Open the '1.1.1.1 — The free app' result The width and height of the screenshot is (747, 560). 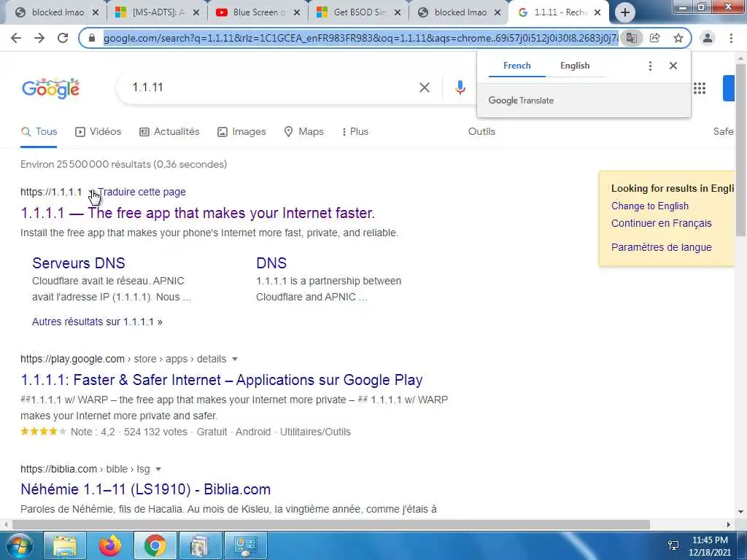tap(198, 213)
